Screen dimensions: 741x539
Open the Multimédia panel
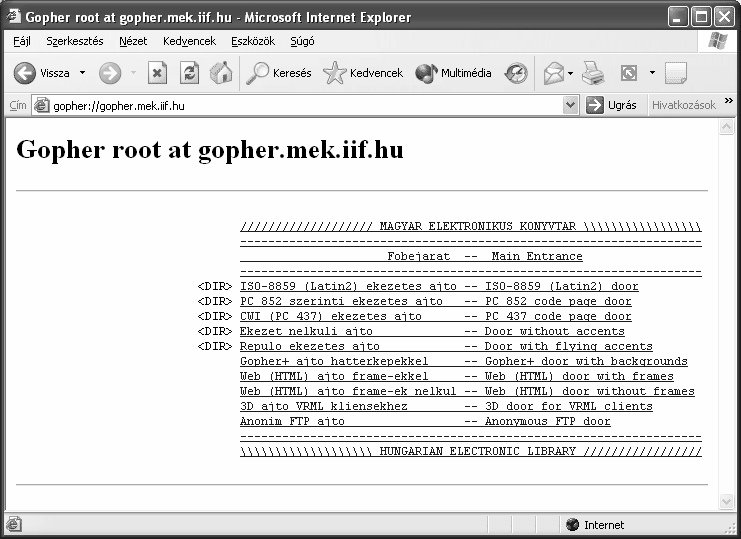[x=453, y=73]
